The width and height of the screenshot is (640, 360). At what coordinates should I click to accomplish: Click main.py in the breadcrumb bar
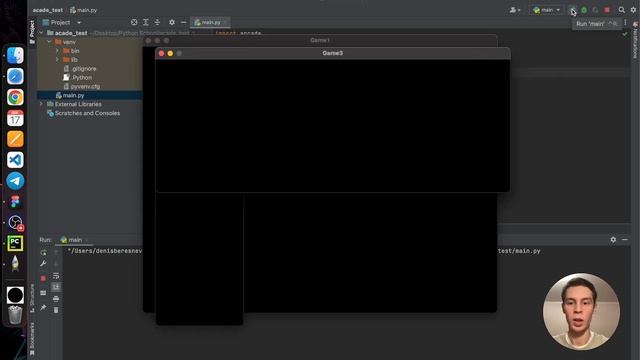point(84,10)
